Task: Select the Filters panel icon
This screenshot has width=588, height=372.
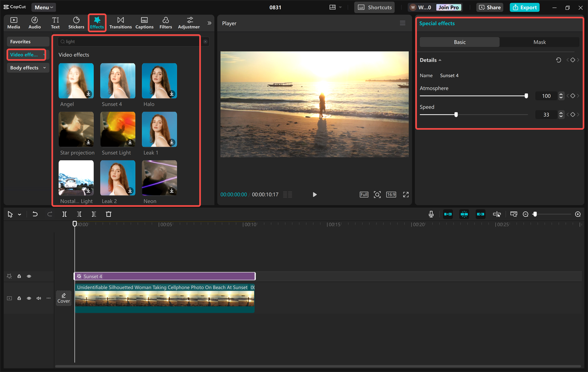Action: click(165, 23)
